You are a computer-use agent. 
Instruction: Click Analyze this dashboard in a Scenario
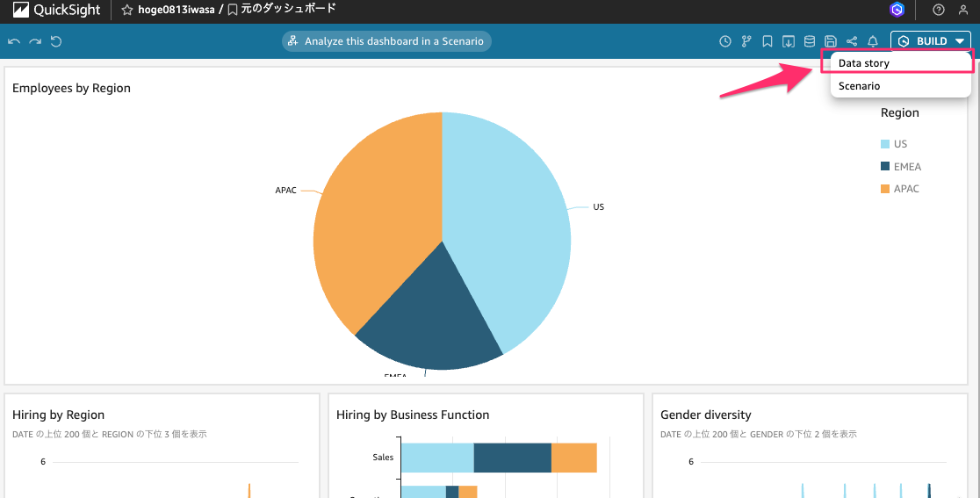pyautogui.click(x=387, y=41)
